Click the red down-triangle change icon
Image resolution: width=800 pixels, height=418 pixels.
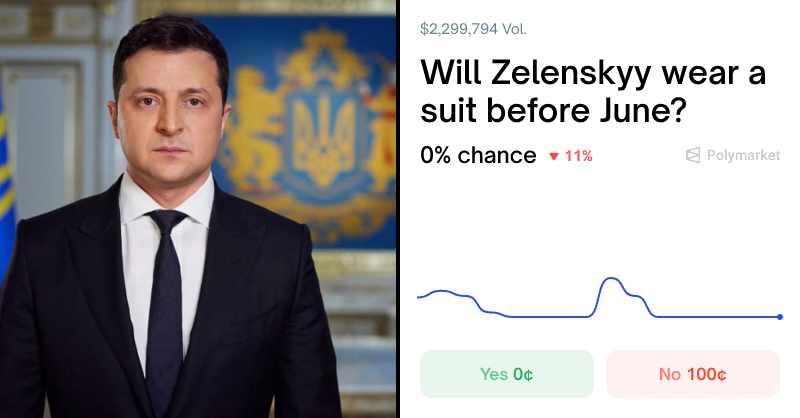click(554, 156)
